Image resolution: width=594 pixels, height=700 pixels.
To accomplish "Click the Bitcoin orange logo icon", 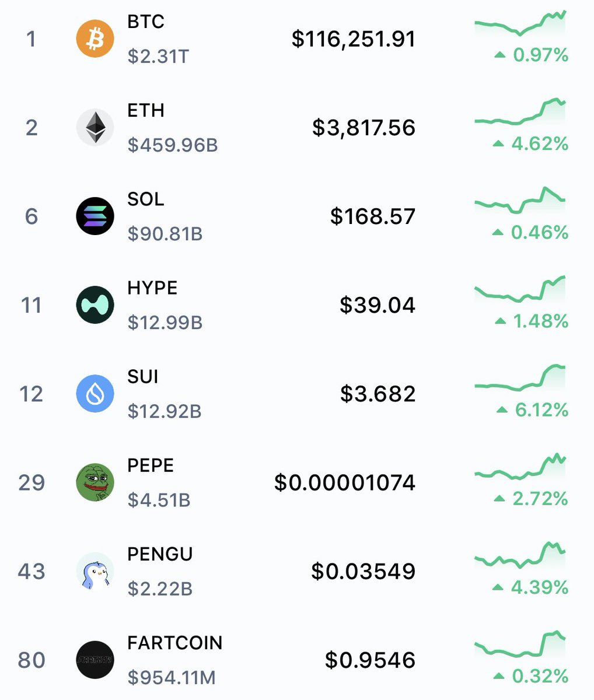I will 95,39.
